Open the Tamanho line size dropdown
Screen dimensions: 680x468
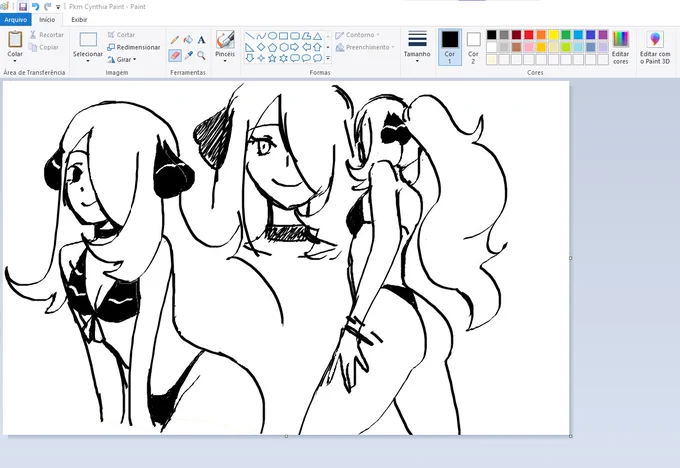(417, 47)
